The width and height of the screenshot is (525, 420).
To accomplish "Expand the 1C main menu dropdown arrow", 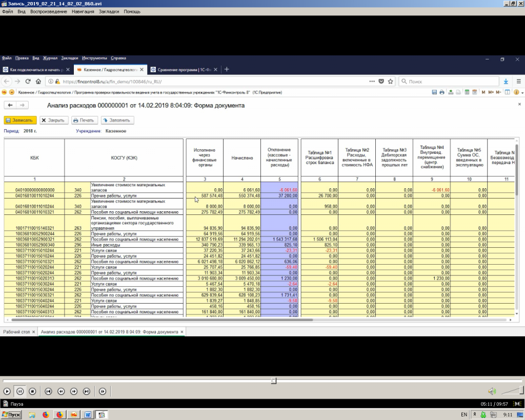I will click(12, 92).
